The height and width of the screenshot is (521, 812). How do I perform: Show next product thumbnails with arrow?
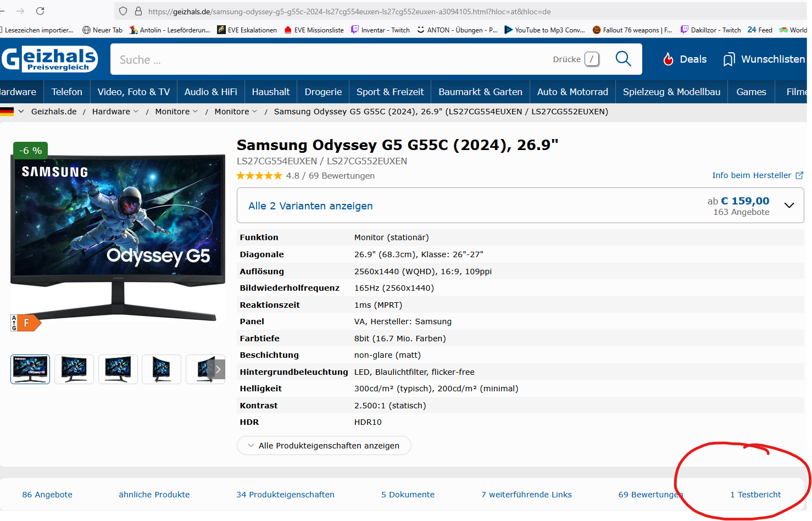[218, 369]
